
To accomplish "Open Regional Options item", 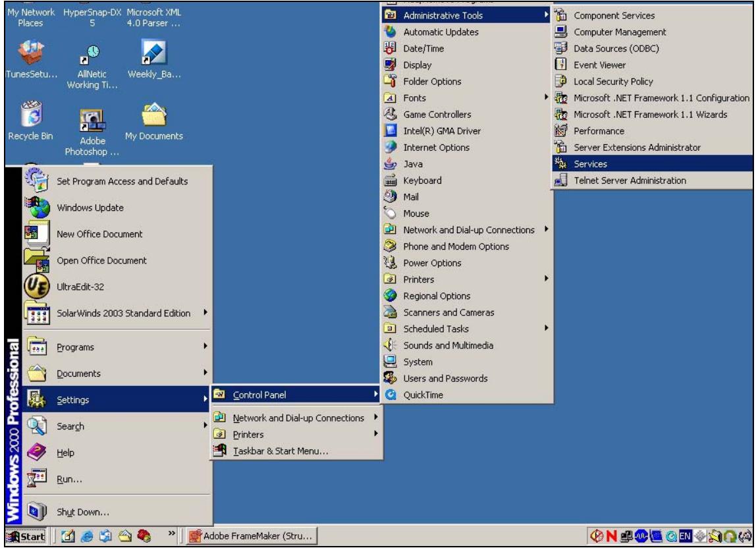I will (x=467, y=296).
